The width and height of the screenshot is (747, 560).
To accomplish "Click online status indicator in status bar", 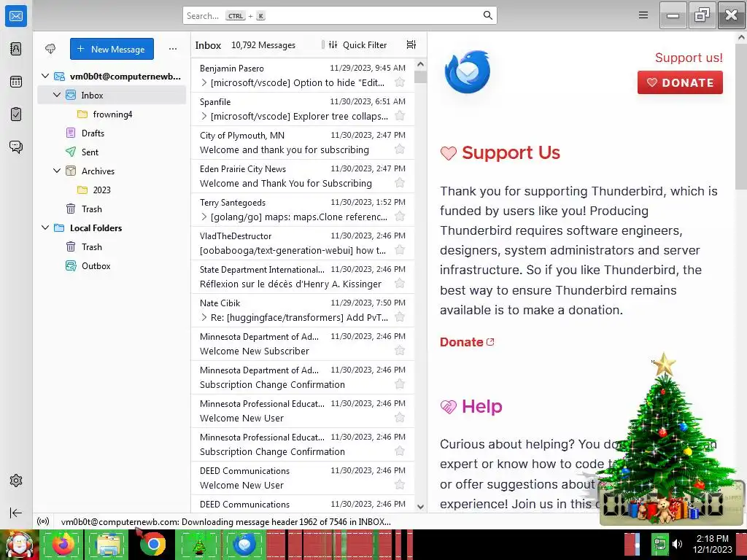I will 43,521.
